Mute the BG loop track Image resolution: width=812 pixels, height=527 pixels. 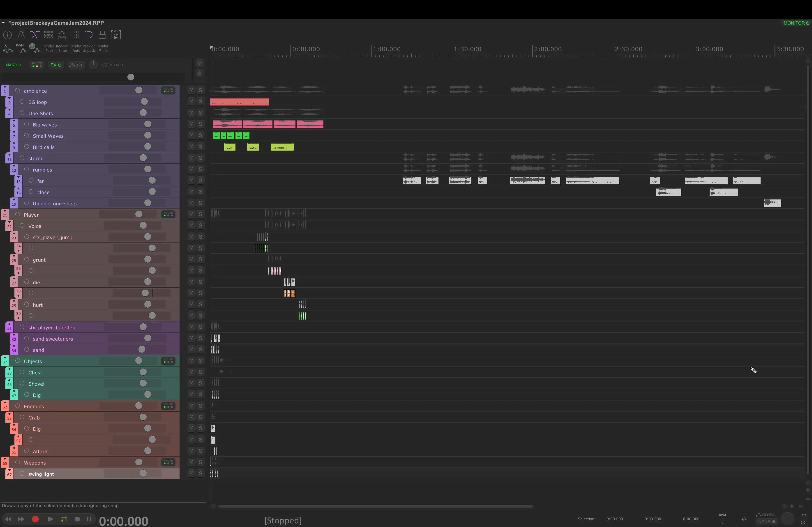[191, 102]
